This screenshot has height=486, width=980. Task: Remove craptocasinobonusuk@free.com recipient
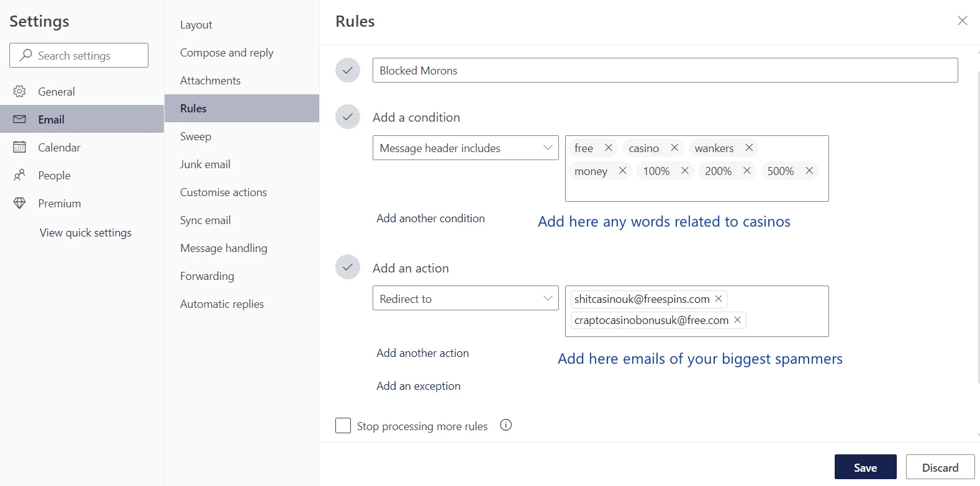point(737,320)
